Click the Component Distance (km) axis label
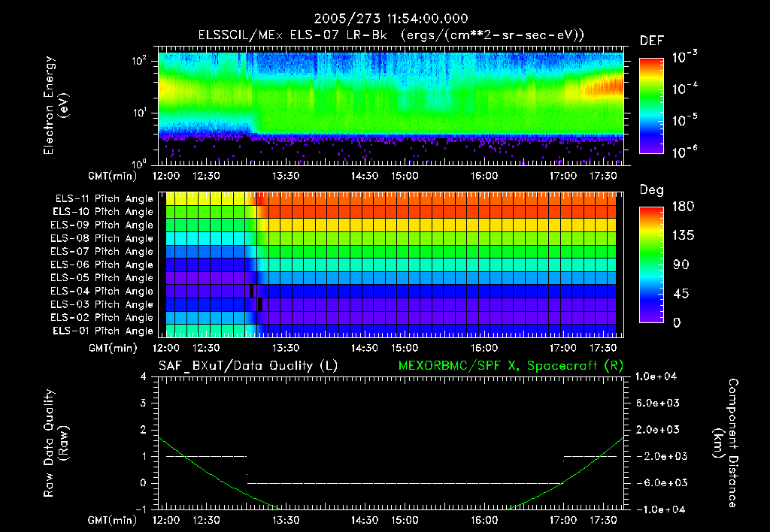 tap(725, 443)
